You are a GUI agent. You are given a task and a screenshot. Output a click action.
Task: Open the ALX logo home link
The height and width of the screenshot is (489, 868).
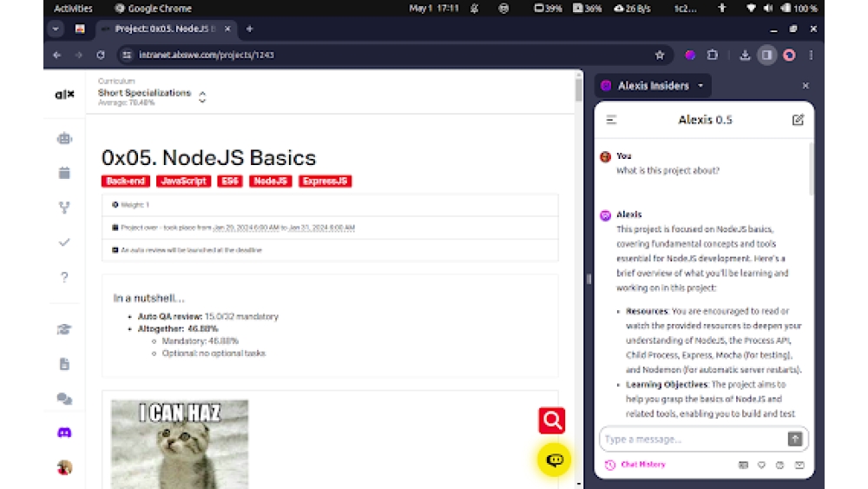pos(64,95)
